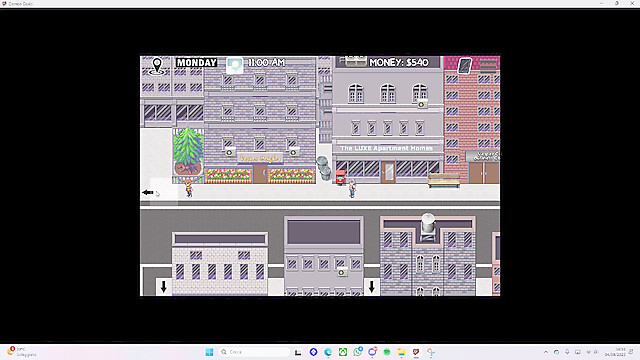Click the game's active taskbar icon
The width and height of the screenshot is (640, 360).
point(416,352)
